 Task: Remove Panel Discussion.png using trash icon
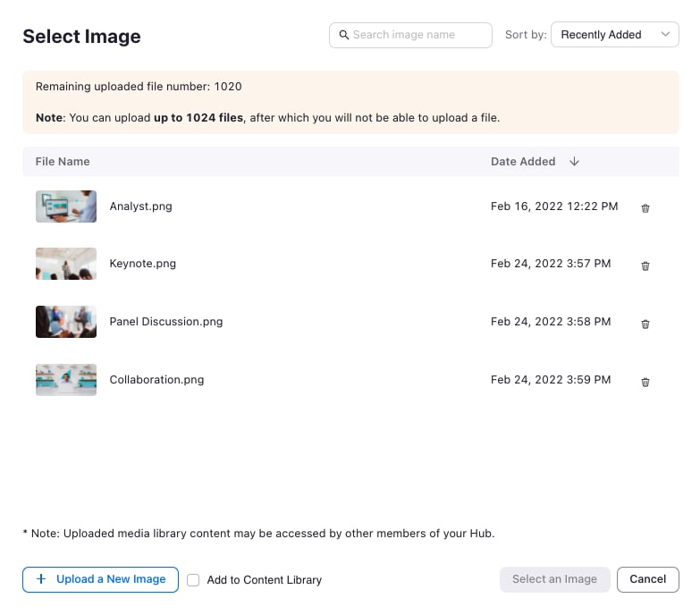(x=645, y=324)
